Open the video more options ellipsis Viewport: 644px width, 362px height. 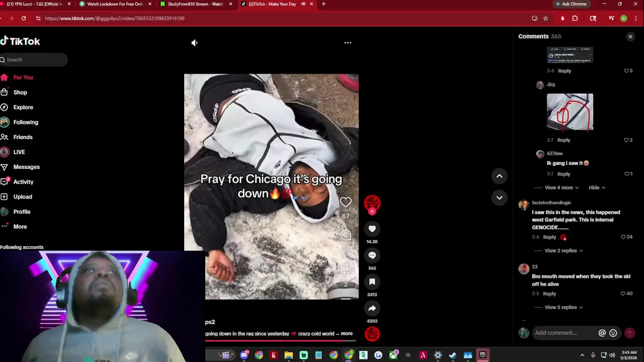tap(348, 43)
